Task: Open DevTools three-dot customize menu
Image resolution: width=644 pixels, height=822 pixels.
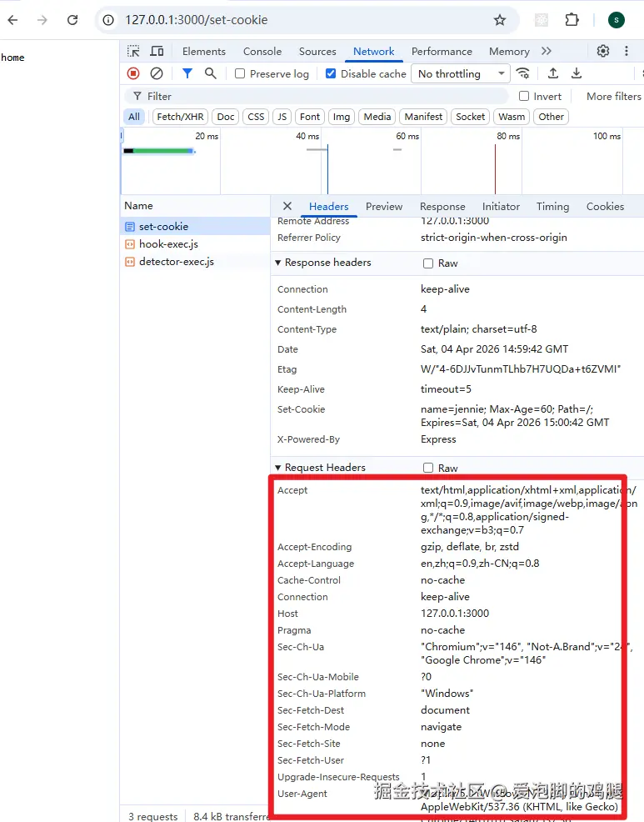Action: [627, 51]
